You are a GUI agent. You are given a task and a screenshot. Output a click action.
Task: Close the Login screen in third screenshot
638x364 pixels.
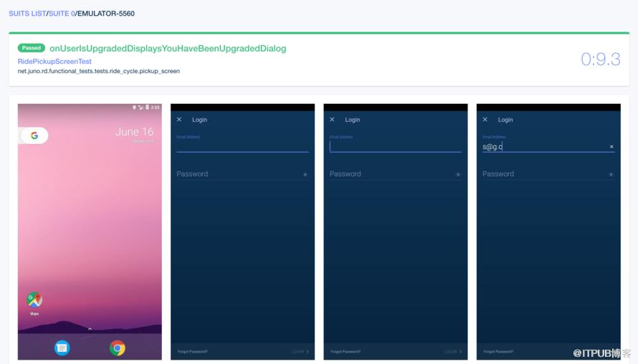[332, 120]
